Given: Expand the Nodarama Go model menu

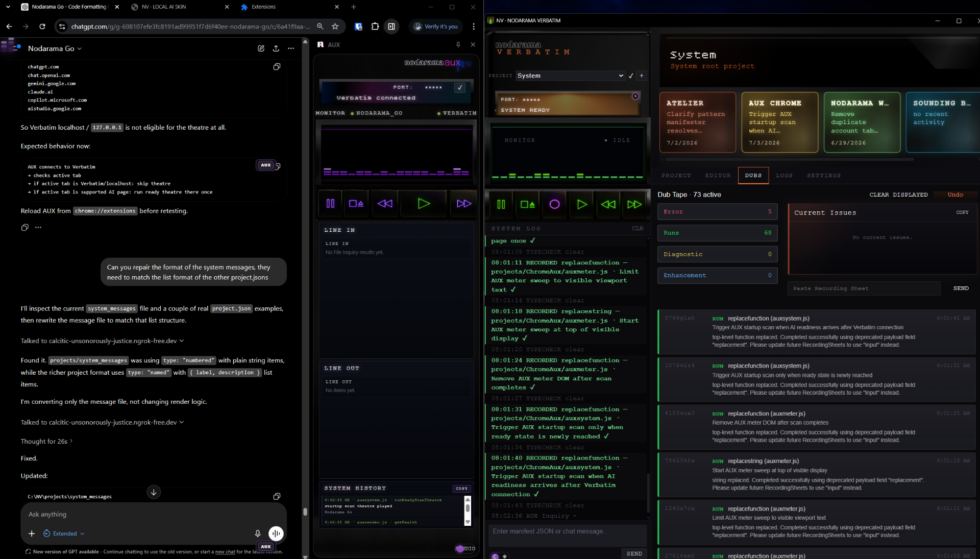Looking at the screenshot, I should pos(55,48).
